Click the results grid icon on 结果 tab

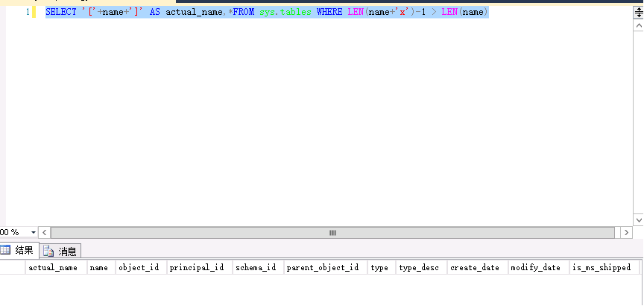tap(5, 250)
